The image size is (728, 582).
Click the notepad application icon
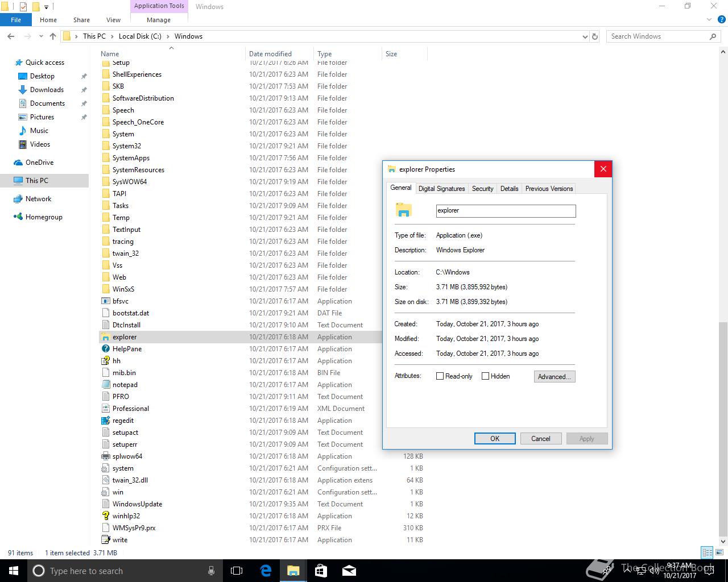(x=105, y=385)
